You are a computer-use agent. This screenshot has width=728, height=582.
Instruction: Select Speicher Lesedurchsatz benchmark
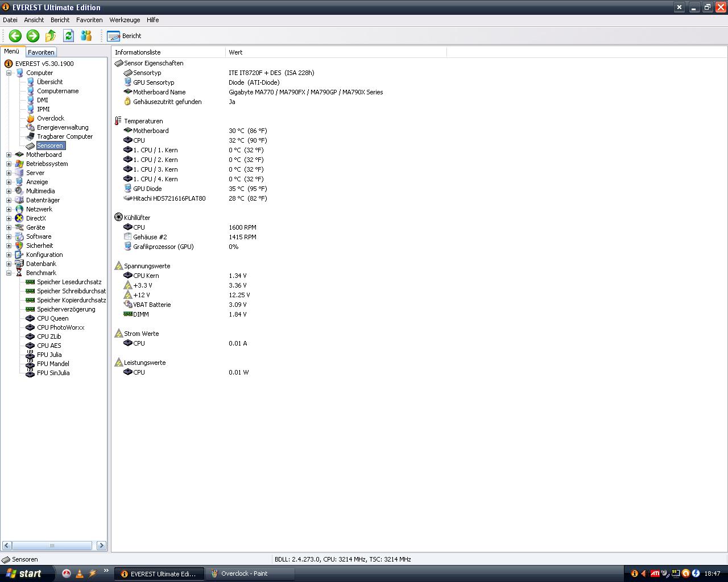[69, 282]
